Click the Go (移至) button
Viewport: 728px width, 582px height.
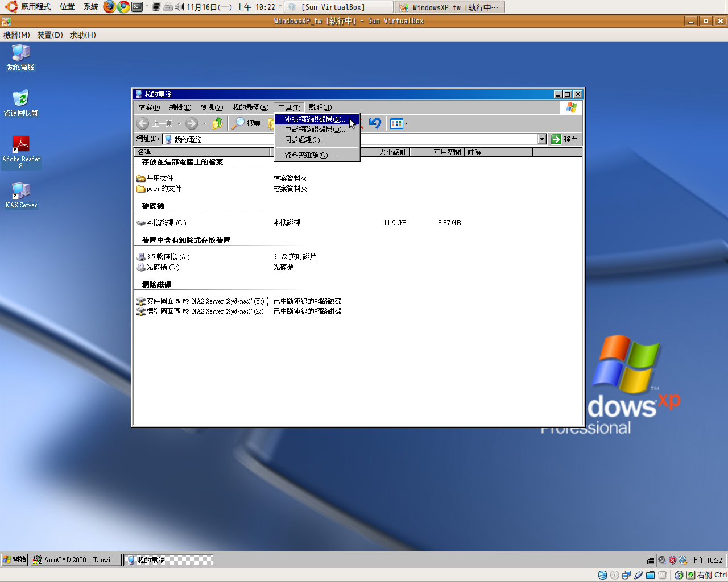click(564, 139)
